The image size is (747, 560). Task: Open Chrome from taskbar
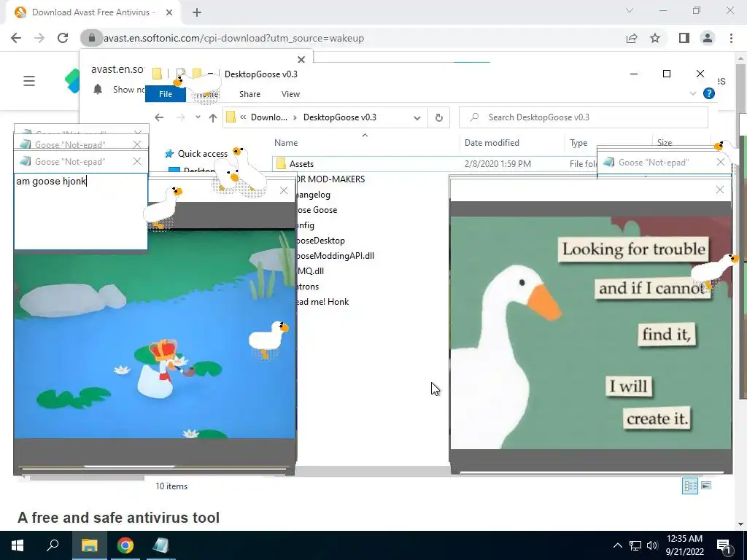125,545
